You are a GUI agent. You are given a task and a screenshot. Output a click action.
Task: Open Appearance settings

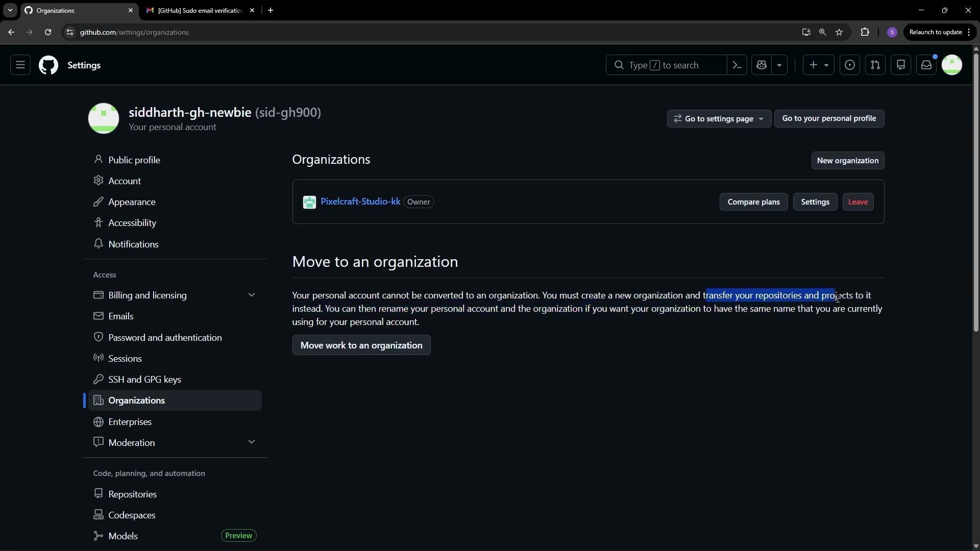tap(175, 202)
